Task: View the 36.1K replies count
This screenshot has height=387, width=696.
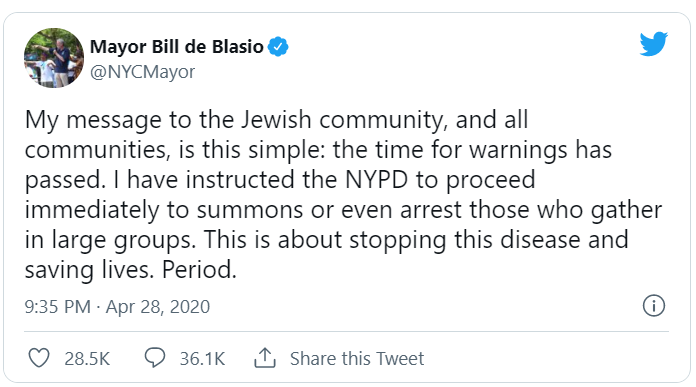Action: [202, 359]
